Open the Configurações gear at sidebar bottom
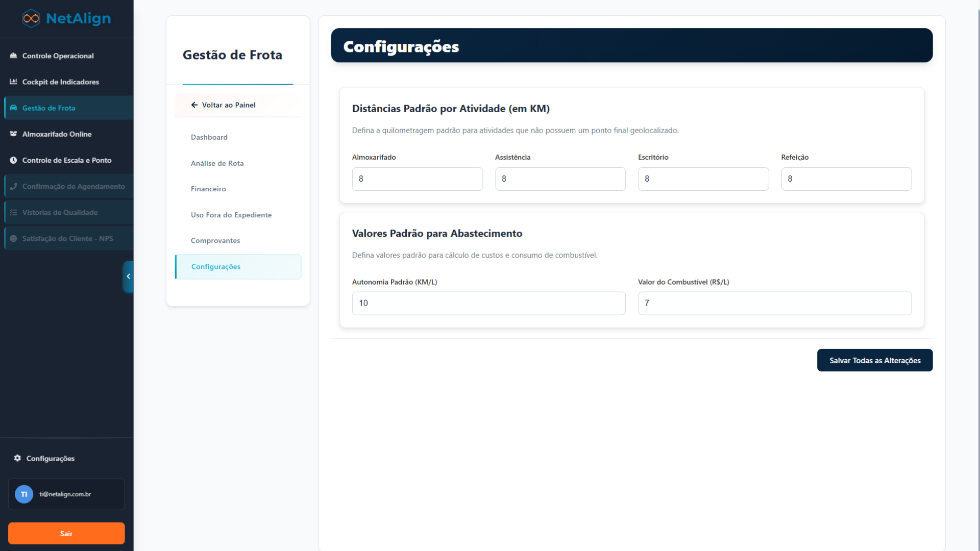Screen dimensions: 980x551 (17, 458)
